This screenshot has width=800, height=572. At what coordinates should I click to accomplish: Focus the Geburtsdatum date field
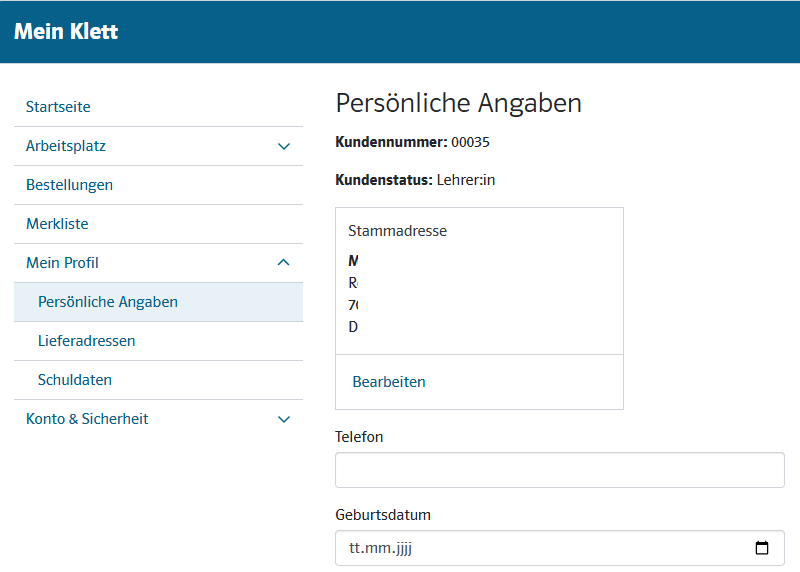click(x=560, y=548)
